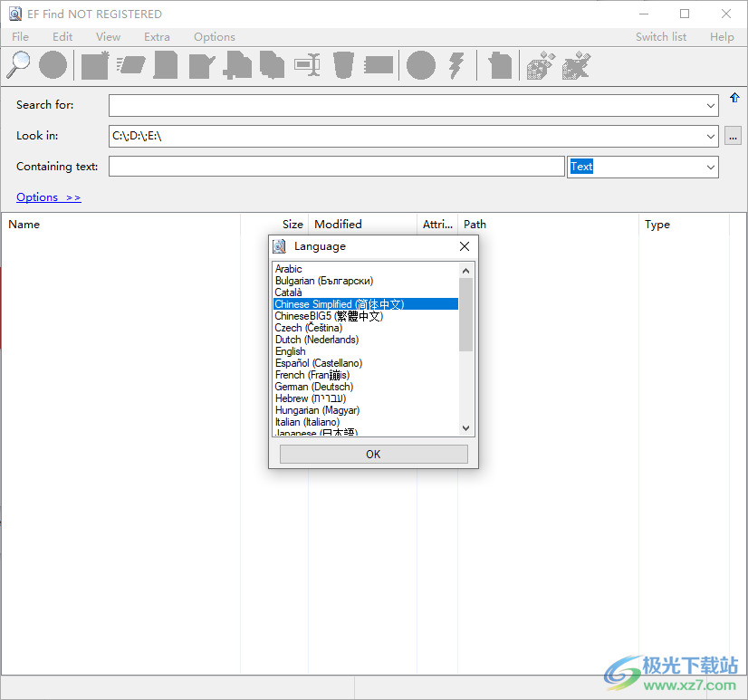Screen dimensions: 748x700
Task: Click into the Containing text field
Action: (x=336, y=167)
